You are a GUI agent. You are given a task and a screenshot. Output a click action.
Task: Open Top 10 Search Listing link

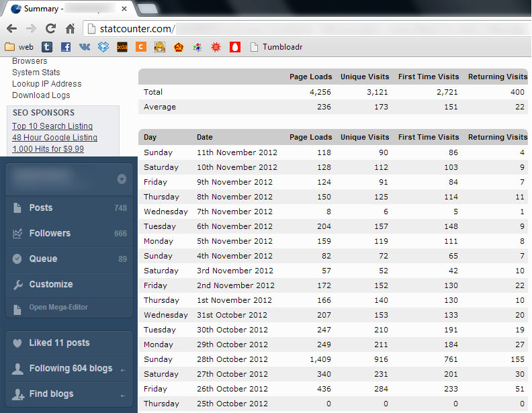click(52, 126)
